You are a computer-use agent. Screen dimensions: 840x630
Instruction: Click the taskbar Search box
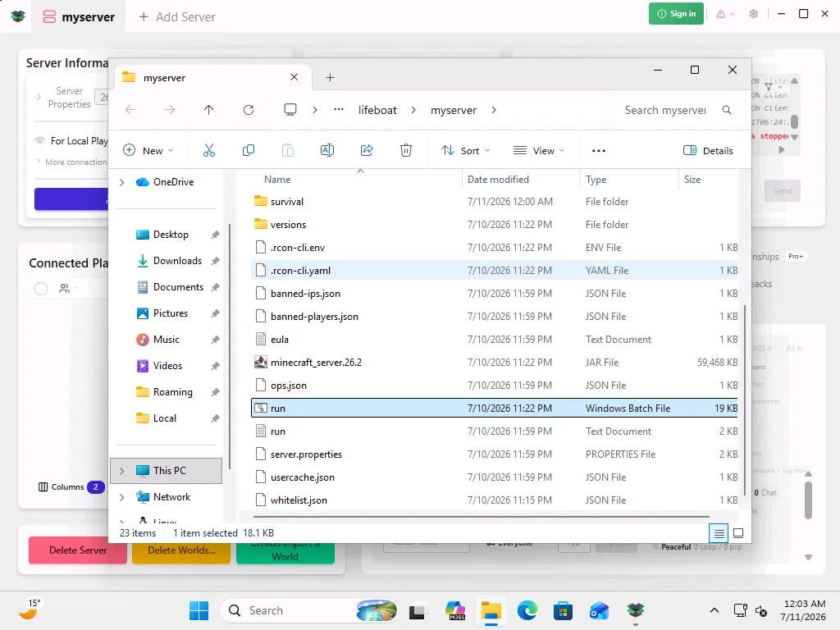point(309,610)
